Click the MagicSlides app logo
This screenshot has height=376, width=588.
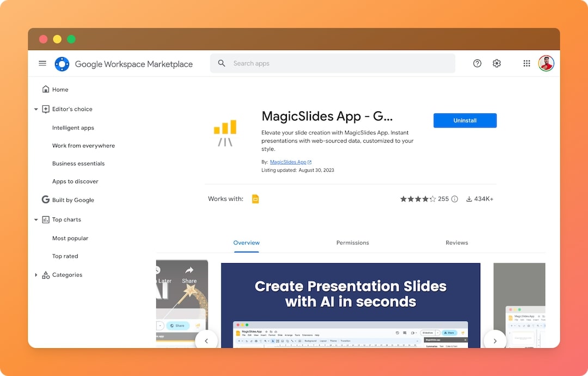(x=225, y=133)
